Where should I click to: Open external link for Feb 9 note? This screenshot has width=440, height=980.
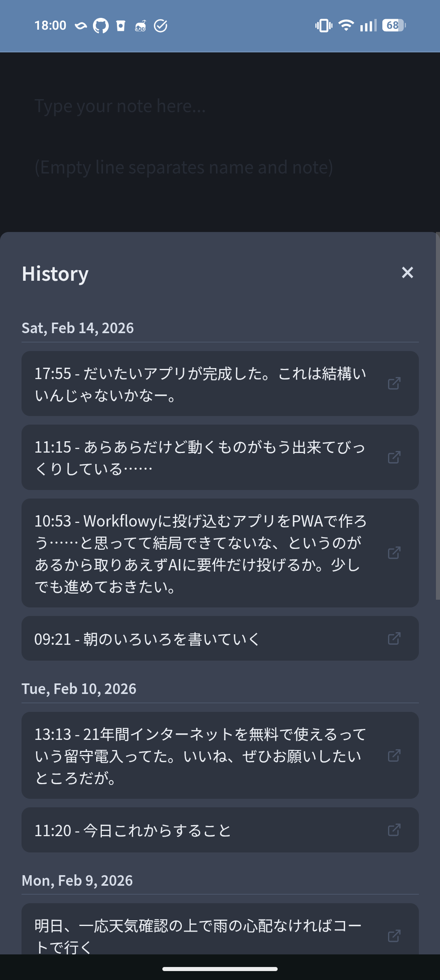[x=394, y=936]
